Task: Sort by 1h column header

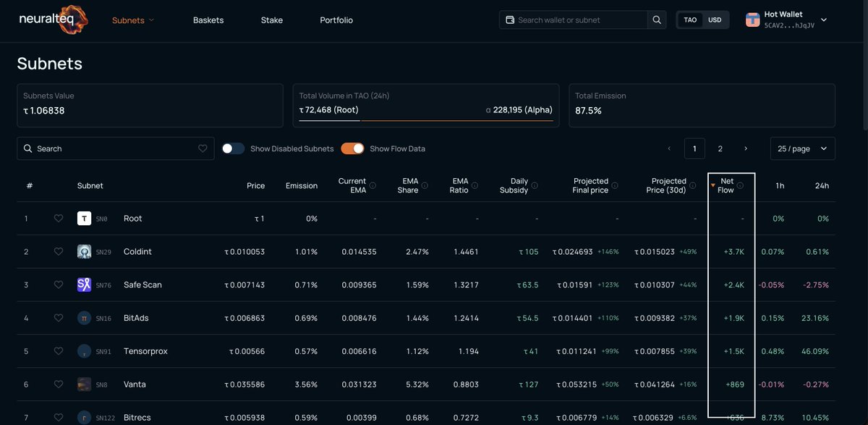Action: tap(780, 186)
